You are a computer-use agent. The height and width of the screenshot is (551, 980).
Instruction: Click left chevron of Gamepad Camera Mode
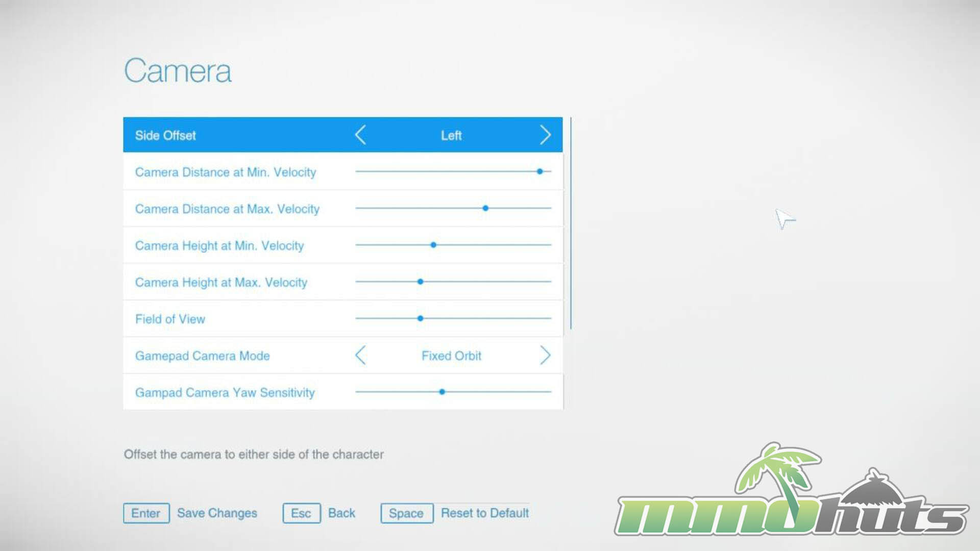pos(360,356)
